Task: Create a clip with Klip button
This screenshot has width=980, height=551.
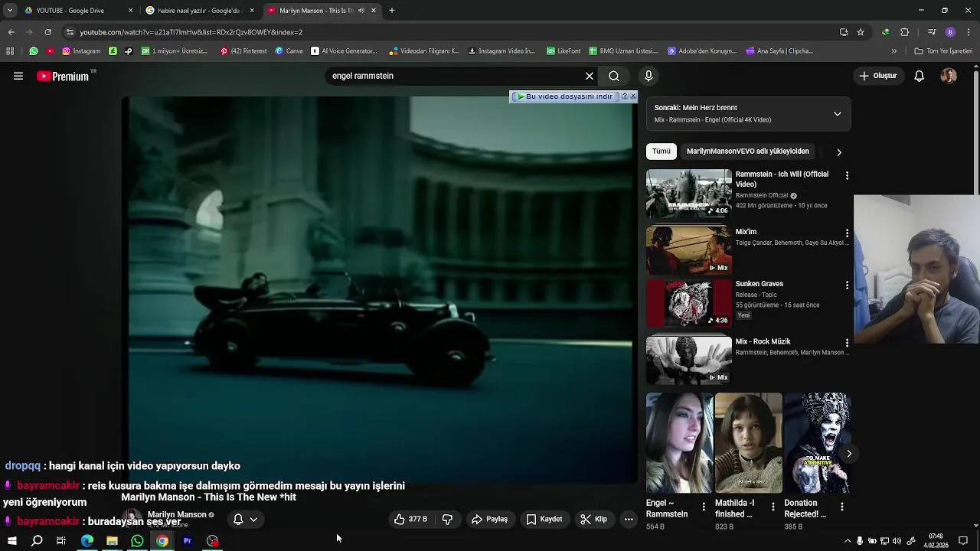Action: [x=594, y=519]
